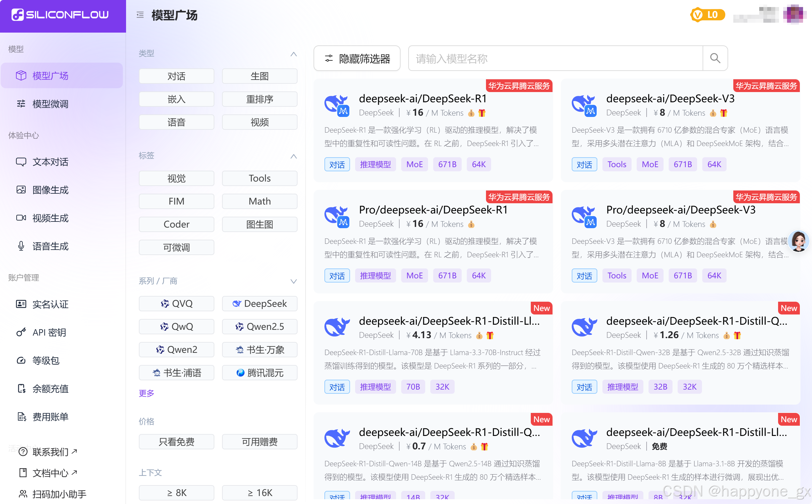The image size is (812, 504).
Task: Open the user avatar in top right
Action: click(794, 14)
